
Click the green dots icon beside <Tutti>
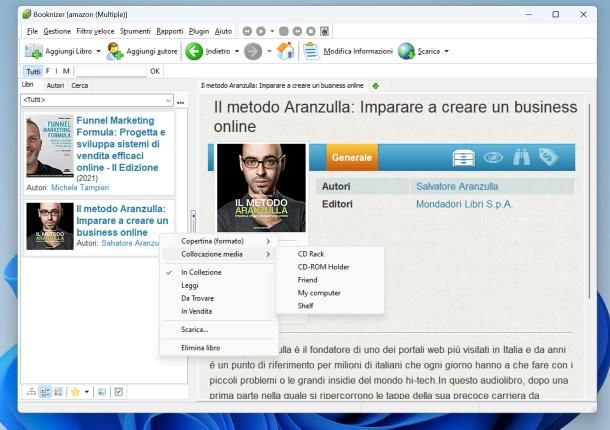pos(181,103)
